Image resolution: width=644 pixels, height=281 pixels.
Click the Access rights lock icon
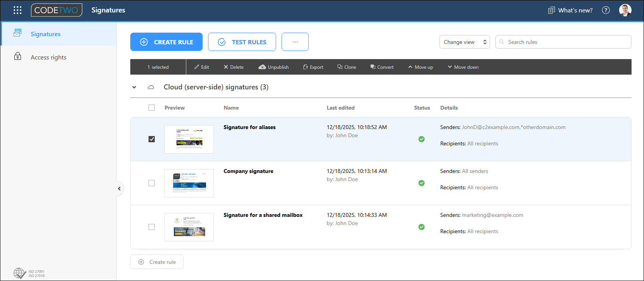tap(17, 56)
